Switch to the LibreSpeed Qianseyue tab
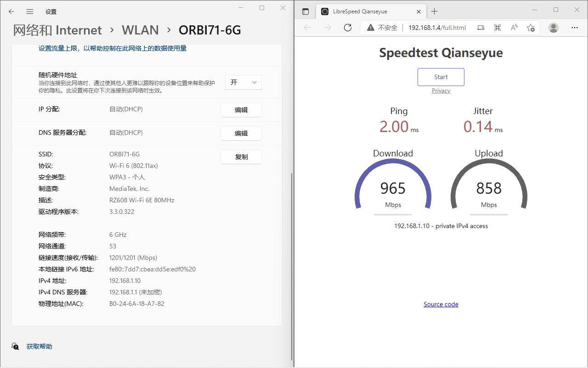The height and width of the screenshot is (368, 588). coord(367,11)
